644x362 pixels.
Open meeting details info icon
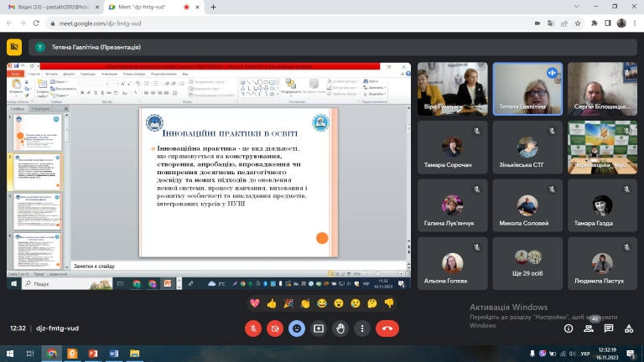point(569,328)
